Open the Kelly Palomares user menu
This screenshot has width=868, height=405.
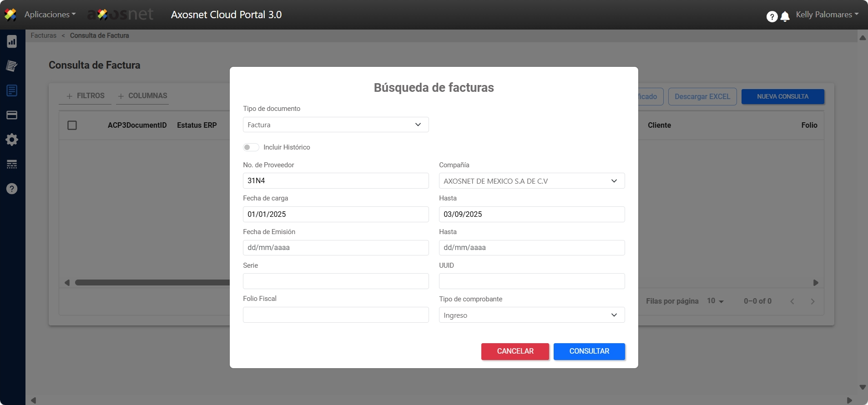point(827,15)
